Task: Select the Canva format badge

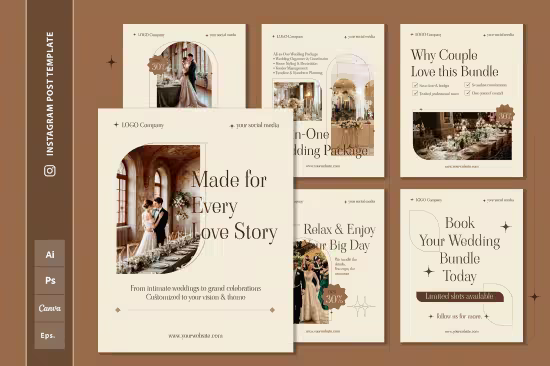Action: (50, 308)
